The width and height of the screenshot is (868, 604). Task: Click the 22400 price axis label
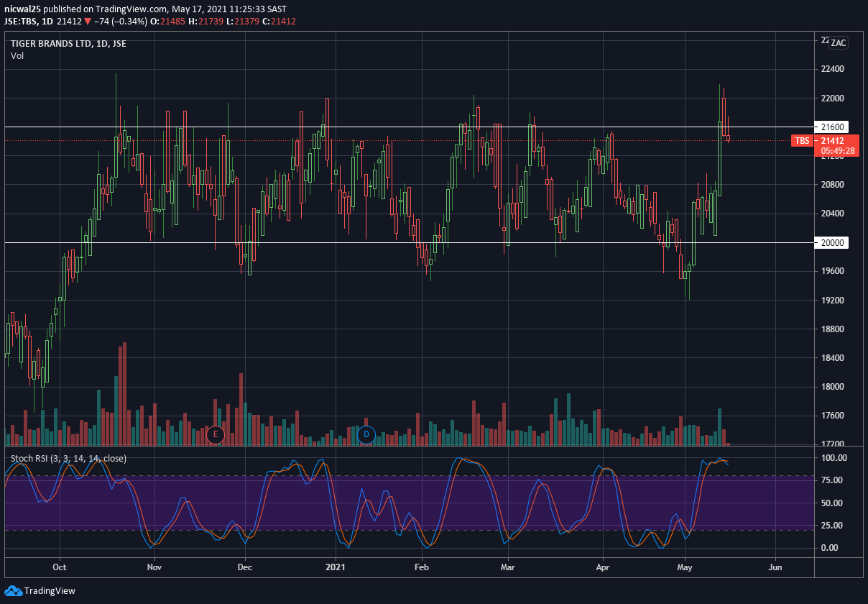coord(832,69)
